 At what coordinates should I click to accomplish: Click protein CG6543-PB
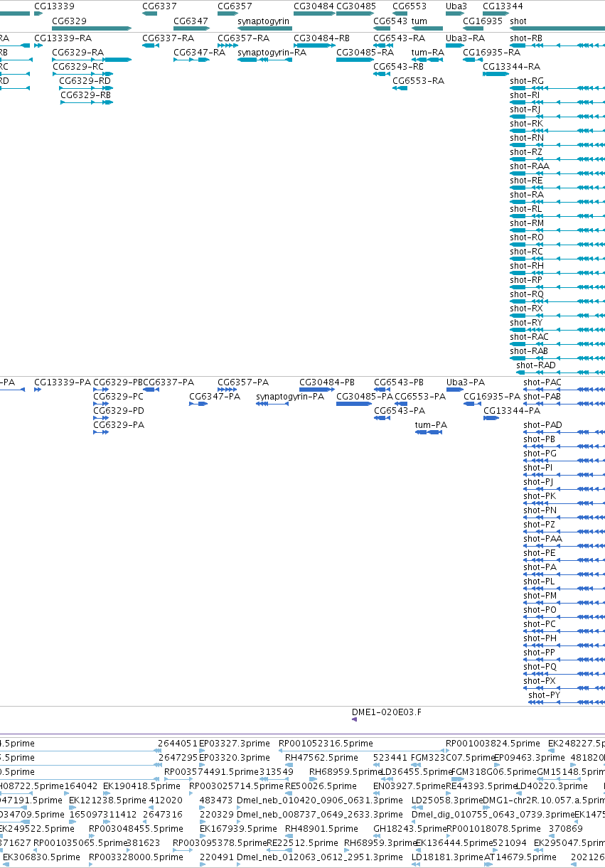click(x=399, y=382)
